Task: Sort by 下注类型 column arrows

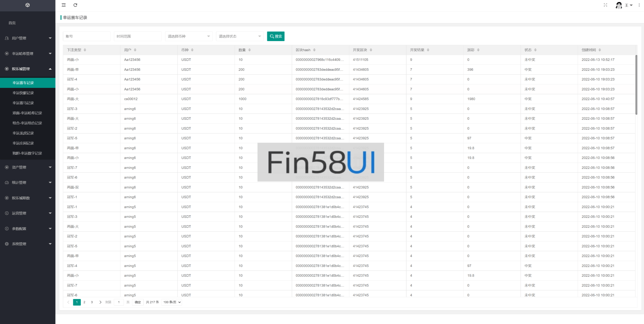Action: tap(85, 50)
